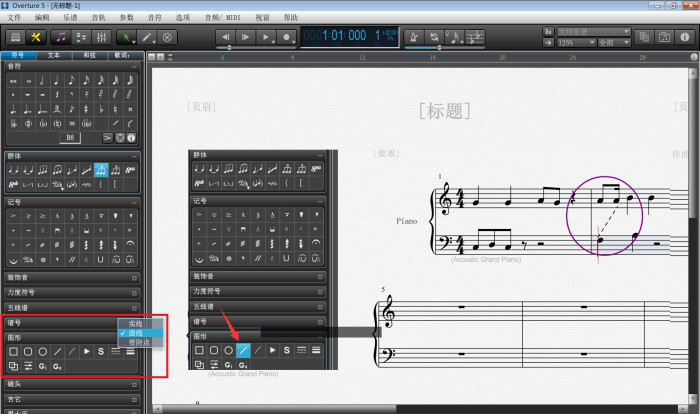Image resolution: width=700 pixels, height=414 pixels.
Task: Switch to the 歌词 palette tab
Action: (122, 55)
